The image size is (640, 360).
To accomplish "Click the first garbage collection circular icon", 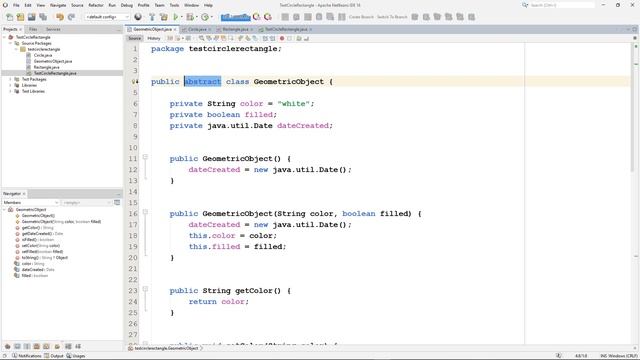I will [x=256, y=17].
